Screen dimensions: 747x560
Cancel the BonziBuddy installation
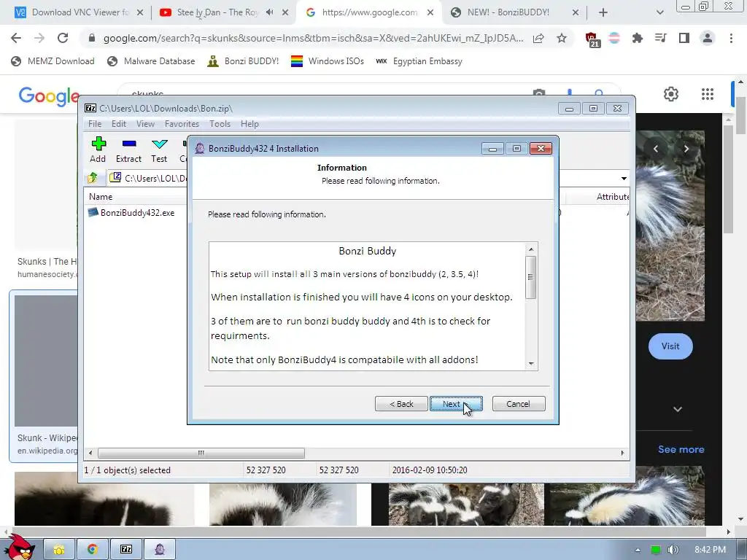(519, 404)
